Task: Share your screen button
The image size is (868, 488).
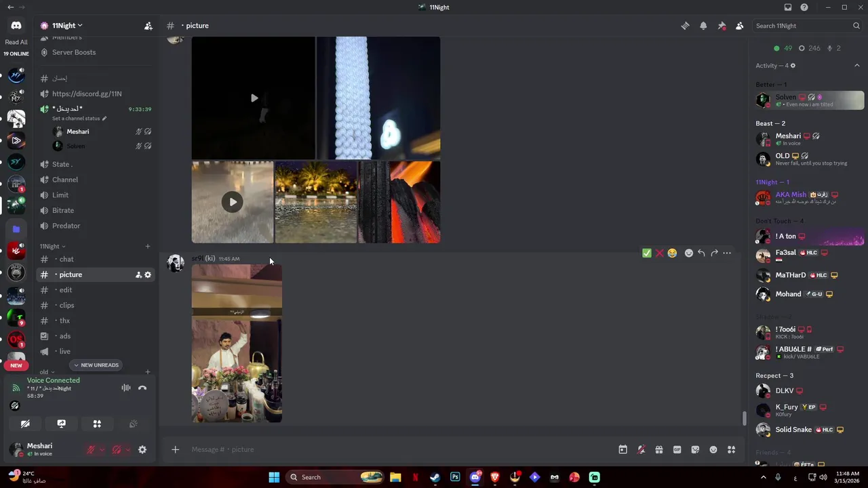Action: pyautogui.click(x=61, y=424)
